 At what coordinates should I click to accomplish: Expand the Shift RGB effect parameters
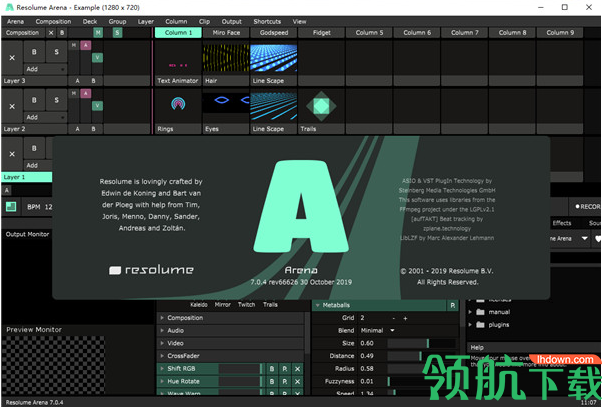162,369
